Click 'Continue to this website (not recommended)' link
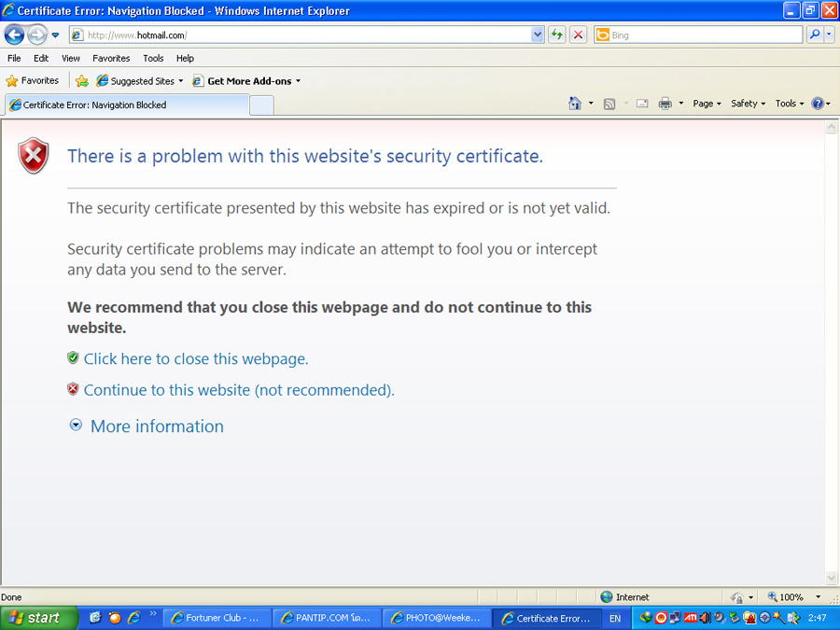This screenshot has width=840, height=630. pos(239,390)
